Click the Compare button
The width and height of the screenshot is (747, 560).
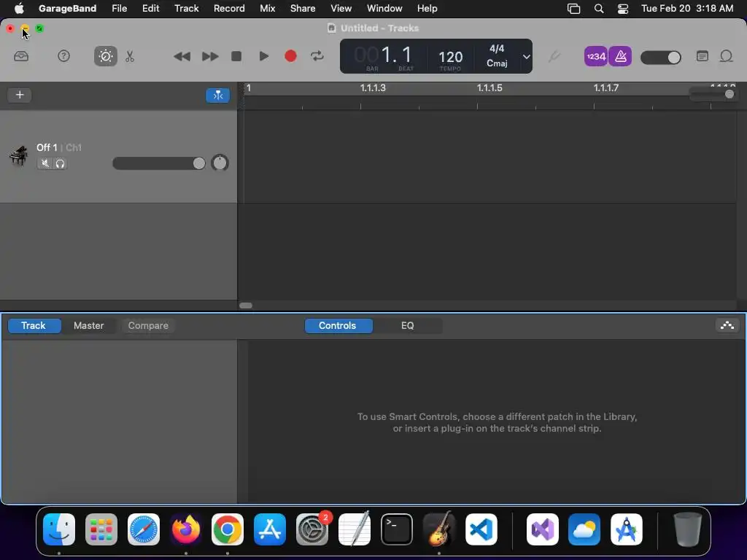click(x=148, y=326)
